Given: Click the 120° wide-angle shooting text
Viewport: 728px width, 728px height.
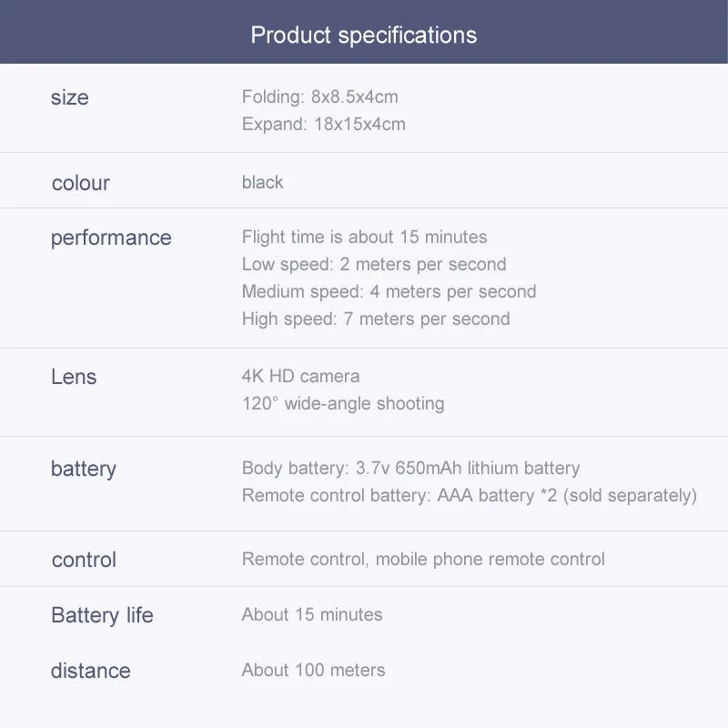Looking at the screenshot, I should coord(343,403).
